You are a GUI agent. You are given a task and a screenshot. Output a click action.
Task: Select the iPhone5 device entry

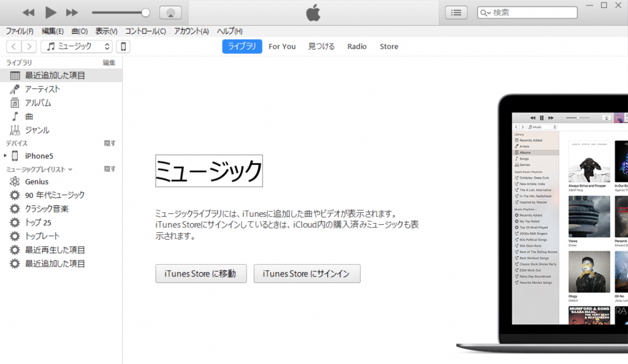click(61, 156)
